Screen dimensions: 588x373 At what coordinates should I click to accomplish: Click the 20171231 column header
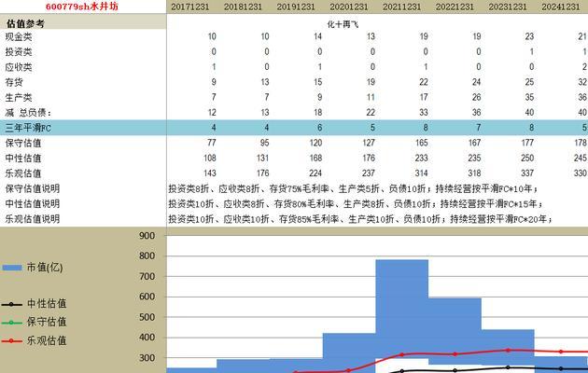(190, 7)
